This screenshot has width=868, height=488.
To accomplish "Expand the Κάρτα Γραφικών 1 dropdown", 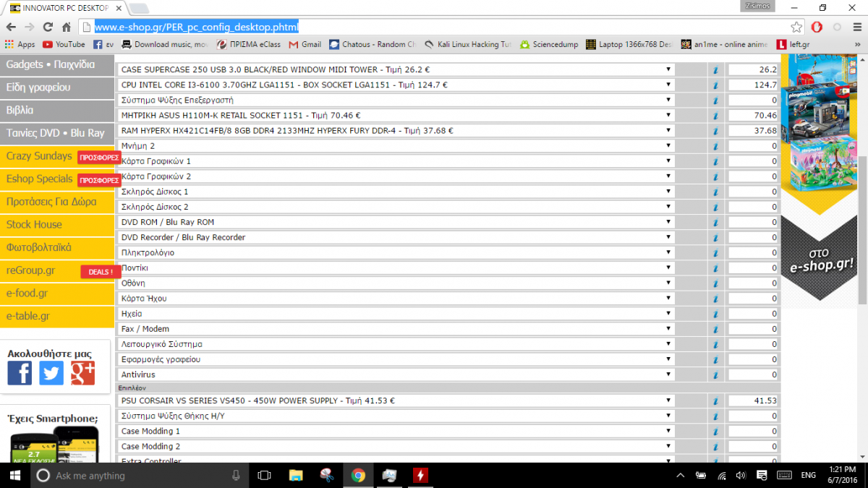I will [x=396, y=161].
